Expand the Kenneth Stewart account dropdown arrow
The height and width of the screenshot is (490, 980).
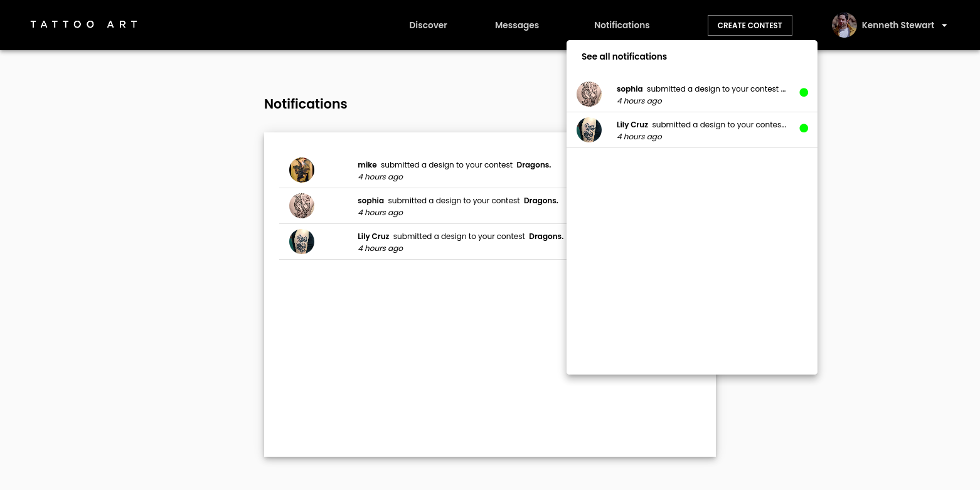pyautogui.click(x=944, y=26)
